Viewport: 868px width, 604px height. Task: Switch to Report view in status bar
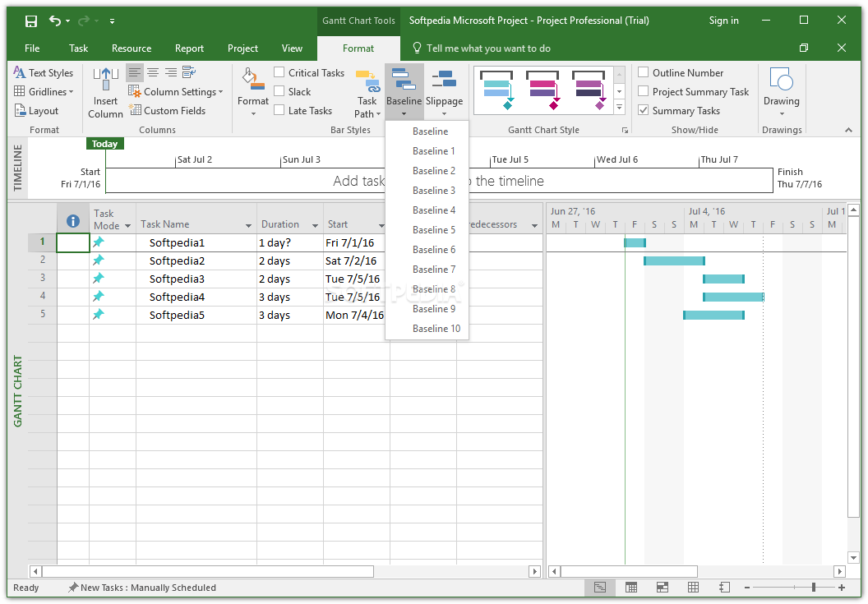[724, 588]
